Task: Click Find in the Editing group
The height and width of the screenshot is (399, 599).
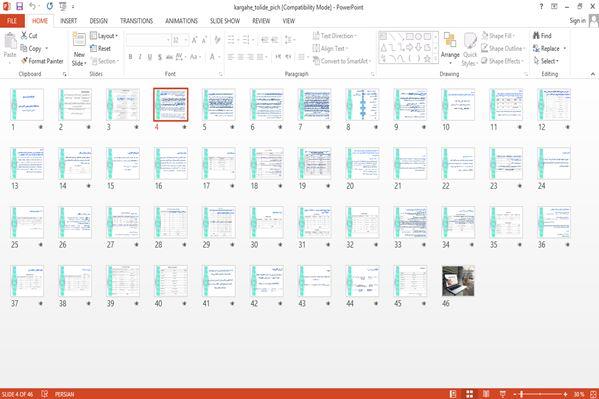Action: 542,36
